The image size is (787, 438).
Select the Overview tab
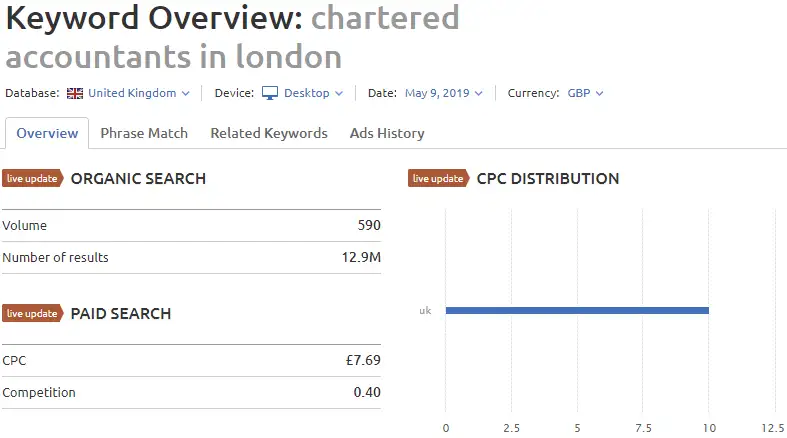(x=47, y=133)
